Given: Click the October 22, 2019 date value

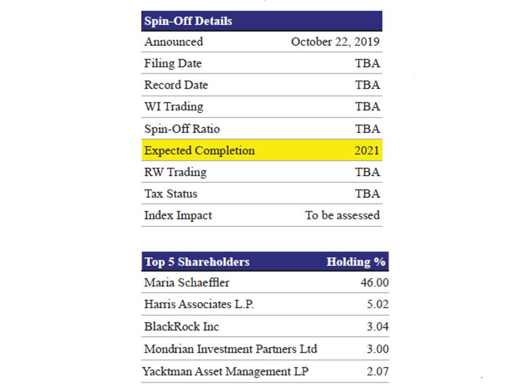Looking at the screenshot, I should (335, 42).
